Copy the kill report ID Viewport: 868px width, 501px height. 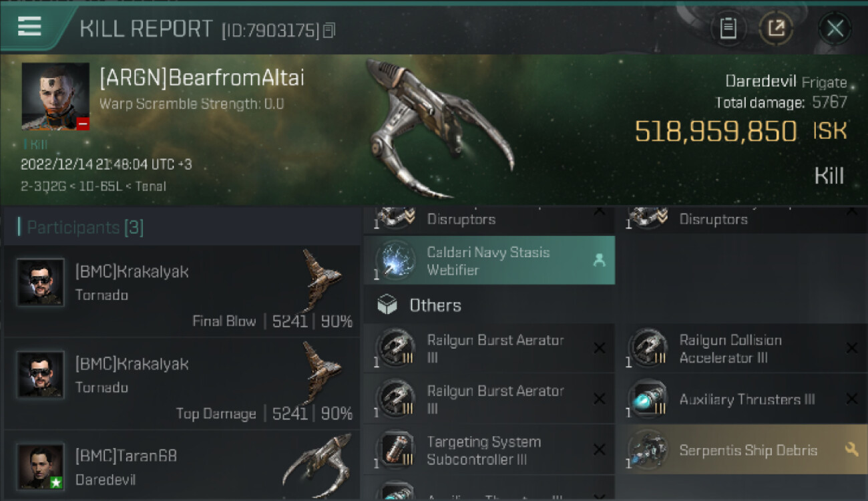(329, 30)
